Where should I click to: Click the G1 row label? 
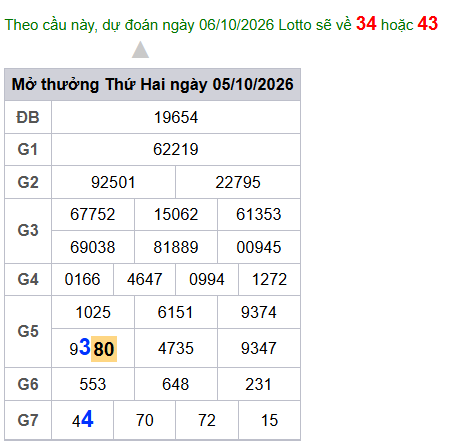tap(28, 149)
